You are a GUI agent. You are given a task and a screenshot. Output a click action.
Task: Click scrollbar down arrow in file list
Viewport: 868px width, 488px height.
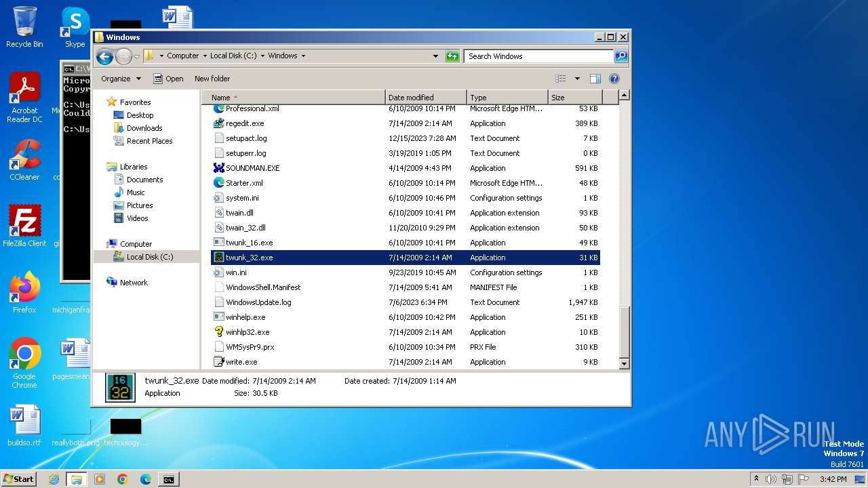pyautogui.click(x=625, y=364)
